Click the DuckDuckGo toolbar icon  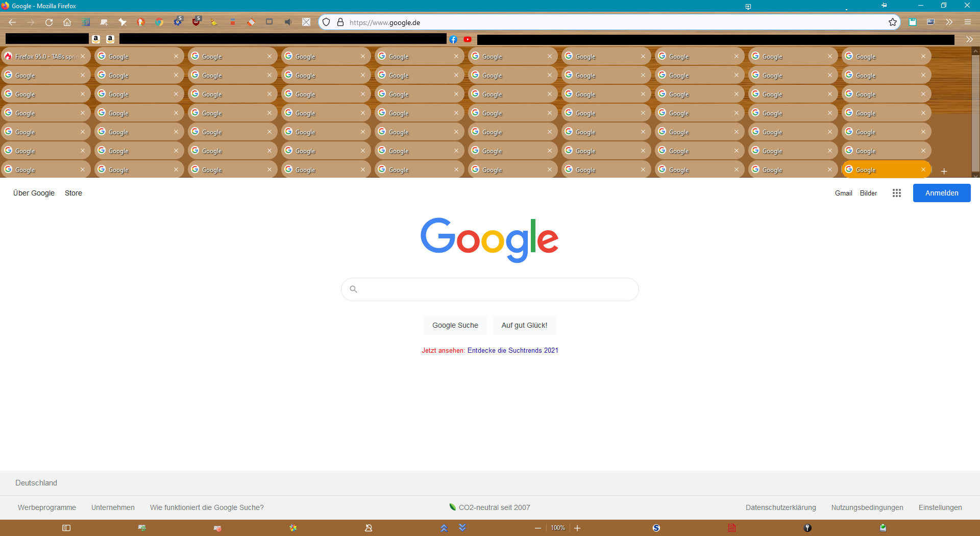pos(141,22)
